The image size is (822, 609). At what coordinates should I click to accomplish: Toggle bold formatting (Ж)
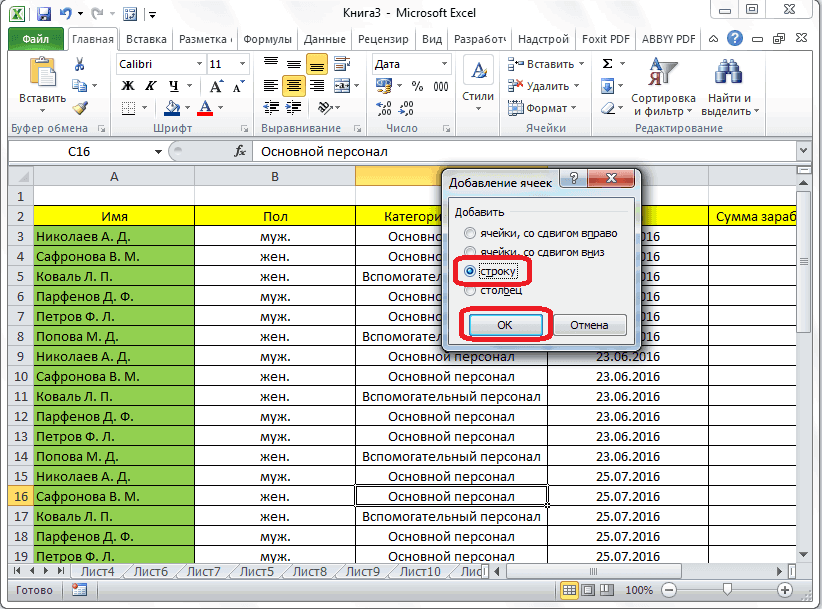click(x=127, y=86)
